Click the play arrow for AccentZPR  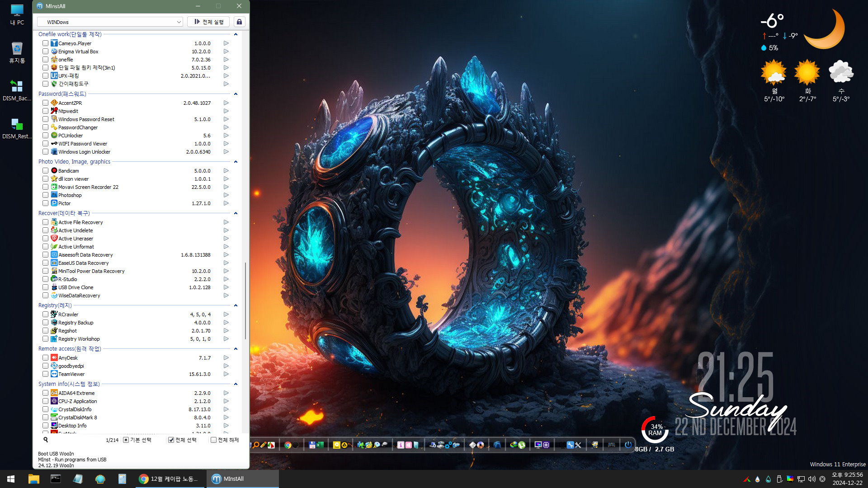226,103
